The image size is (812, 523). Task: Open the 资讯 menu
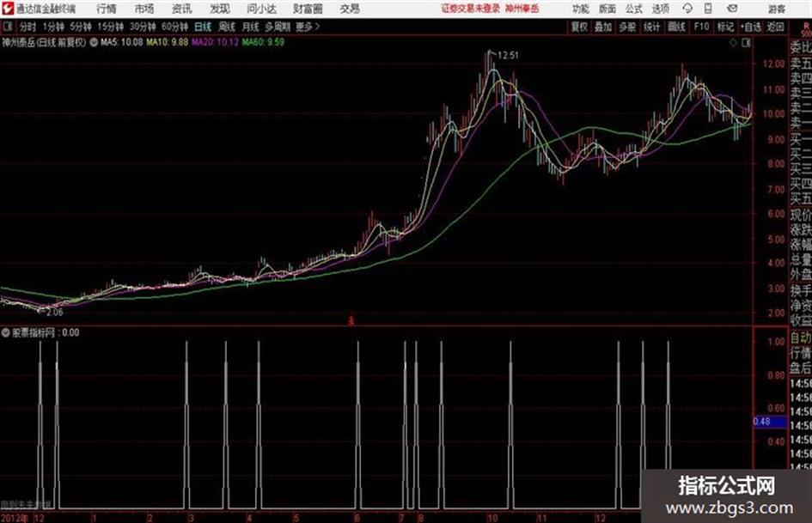pos(182,9)
